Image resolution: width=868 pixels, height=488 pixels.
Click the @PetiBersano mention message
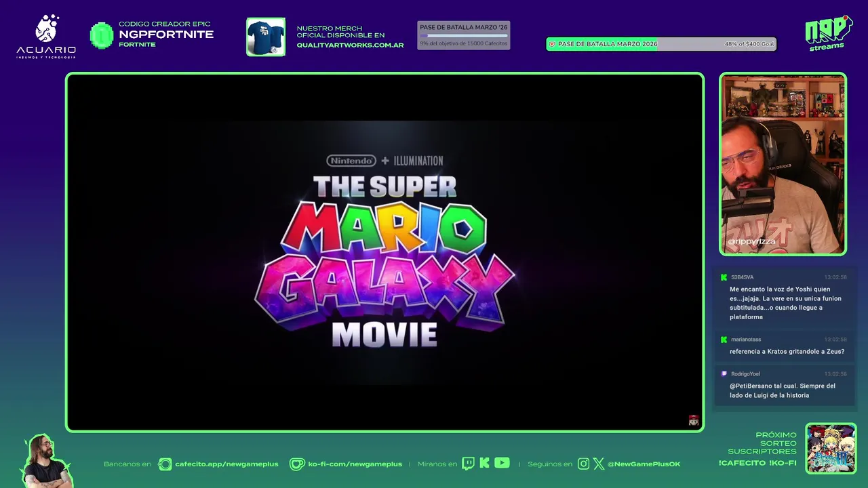(x=783, y=390)
